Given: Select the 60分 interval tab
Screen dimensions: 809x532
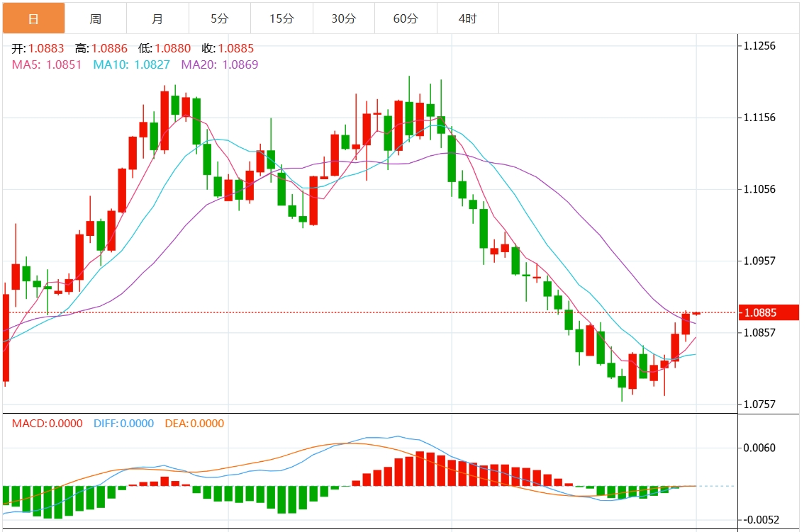Looking at the screenshot, I should coord(406,18).
